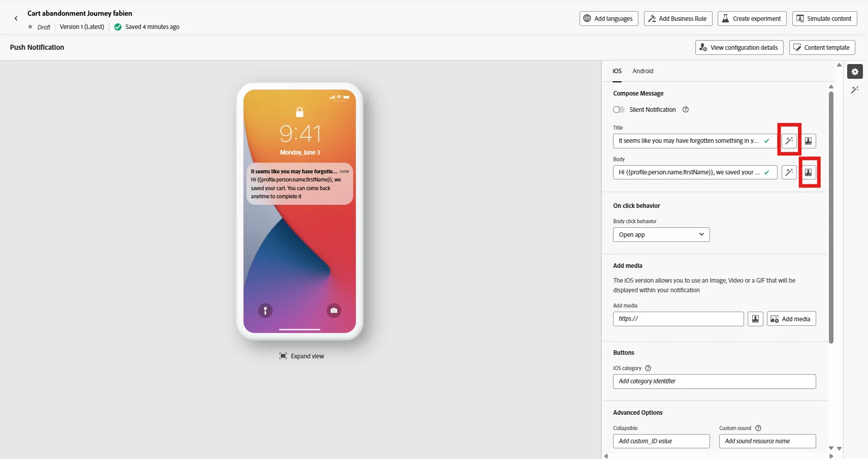This screenshot has width=868, height=459.
Task: Open the Body click behavior dropdown
Action: tap(661, 235)
